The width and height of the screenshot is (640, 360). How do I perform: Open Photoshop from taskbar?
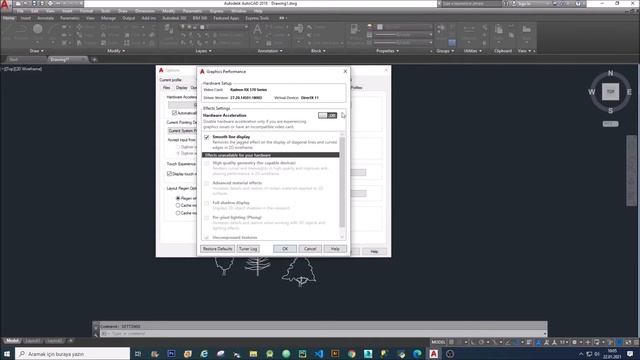click(171, 353)
